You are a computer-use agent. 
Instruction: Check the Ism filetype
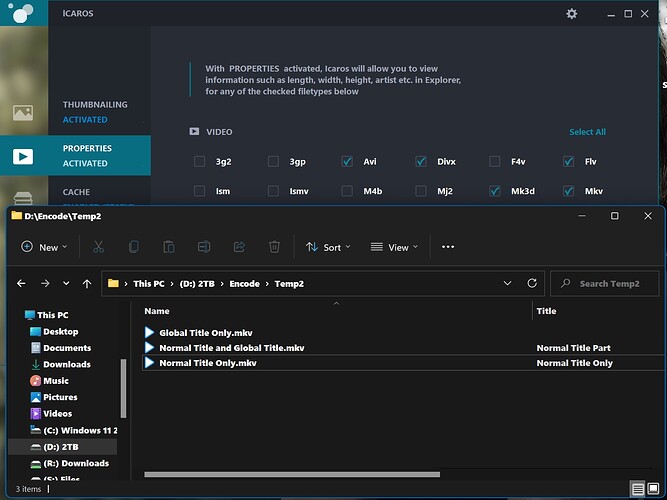199,191
